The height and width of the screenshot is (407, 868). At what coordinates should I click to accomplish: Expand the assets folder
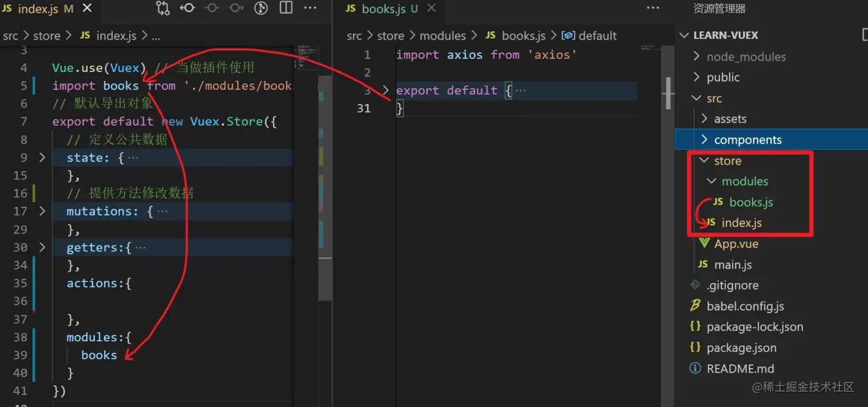coord(704,119)
